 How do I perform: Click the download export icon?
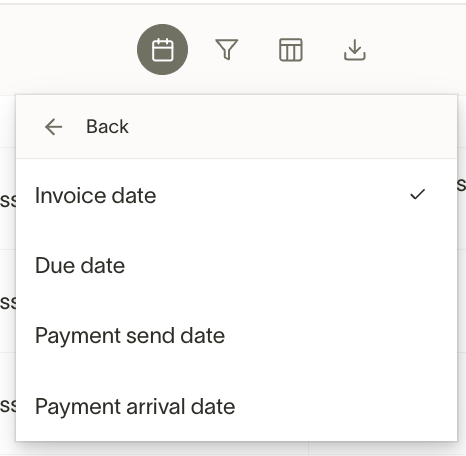355,50
